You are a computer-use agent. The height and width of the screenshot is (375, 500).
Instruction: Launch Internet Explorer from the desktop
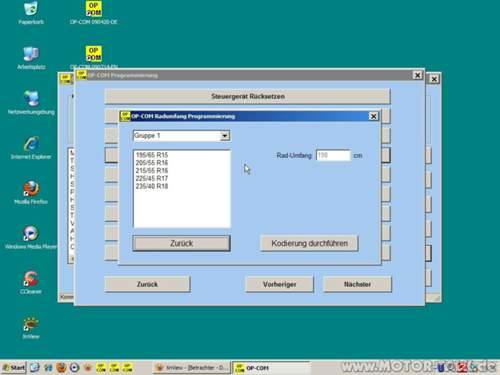(x=31, y=147)
